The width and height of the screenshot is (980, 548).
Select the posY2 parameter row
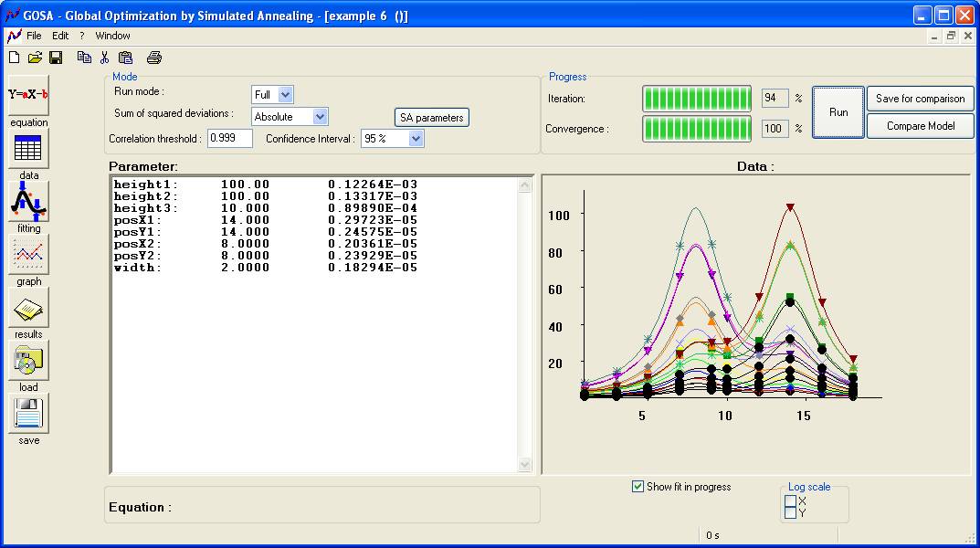pyautogui.click(x=266, y=256)
